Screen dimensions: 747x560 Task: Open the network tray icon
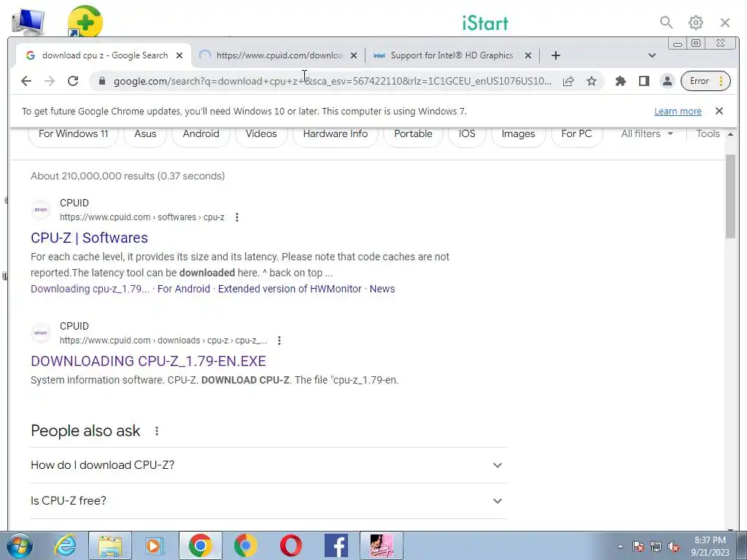pos(656,547)
